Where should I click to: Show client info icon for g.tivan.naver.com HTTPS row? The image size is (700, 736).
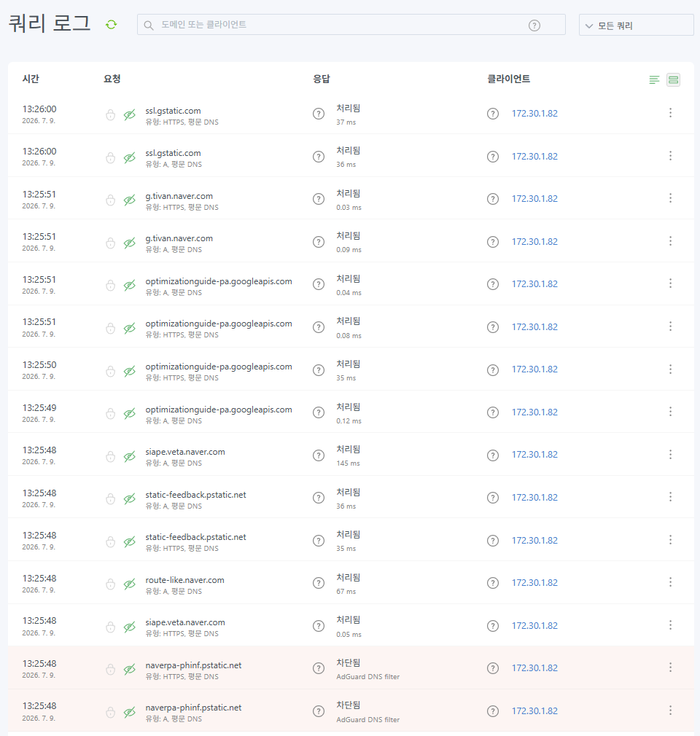pyautogui.click(x=493, y=199)
